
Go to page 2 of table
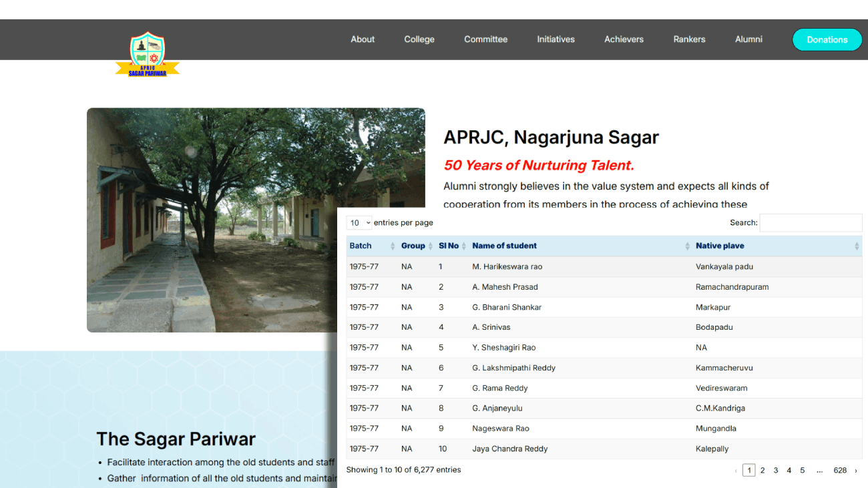pyautogui.click(x=763, y=471)
